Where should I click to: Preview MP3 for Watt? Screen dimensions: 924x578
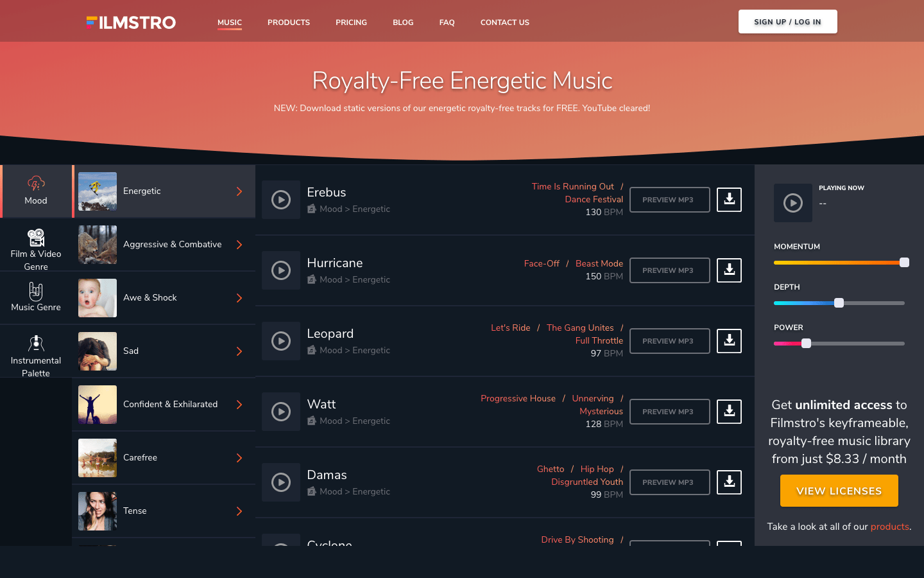[670, 412]
